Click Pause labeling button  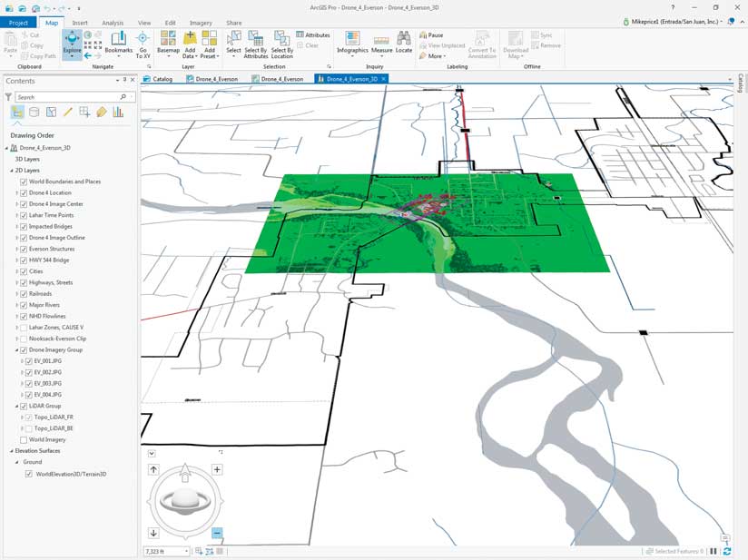[x=431, y=34]
